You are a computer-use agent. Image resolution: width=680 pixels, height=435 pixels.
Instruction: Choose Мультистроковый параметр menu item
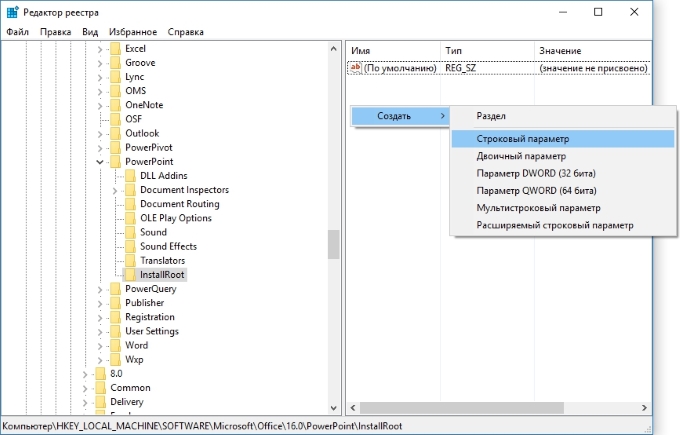point(563,208)
